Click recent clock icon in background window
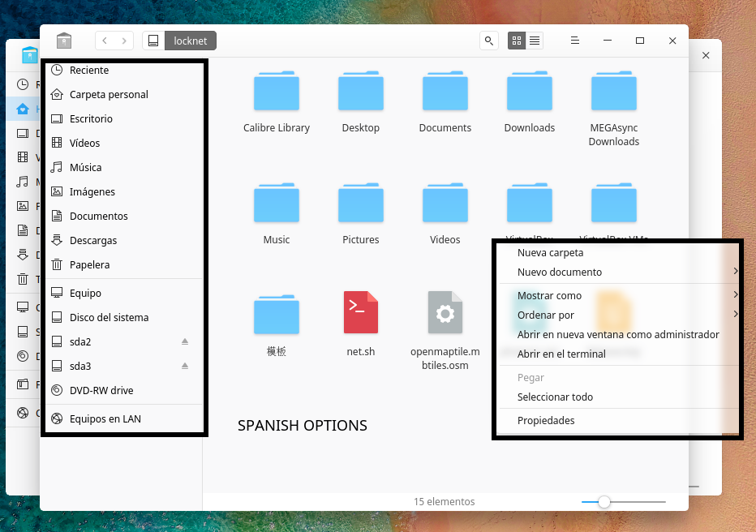 coord(23,85)
